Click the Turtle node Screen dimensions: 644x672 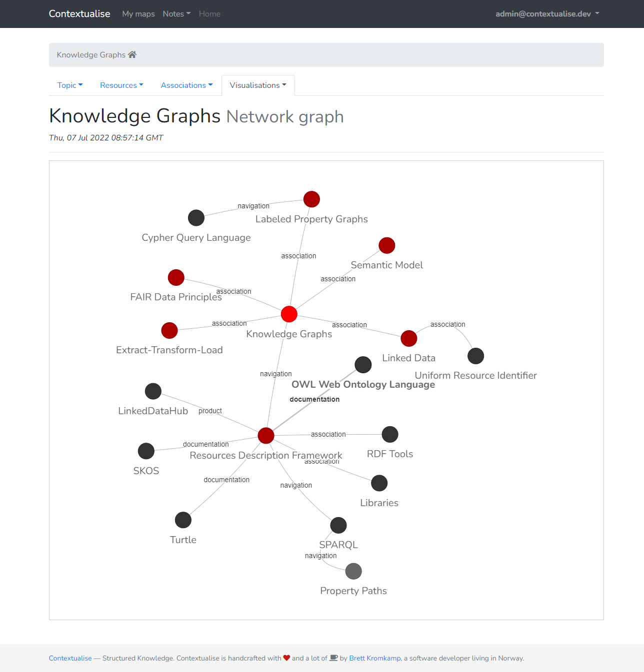[x=183, y=520]
